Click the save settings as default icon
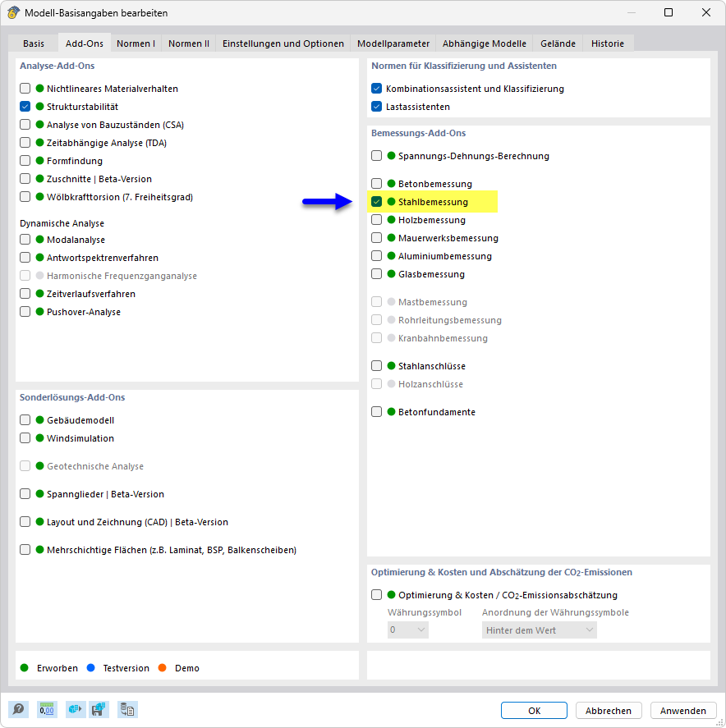This screenshot has height=728, width=726. [x=99, y=709]
